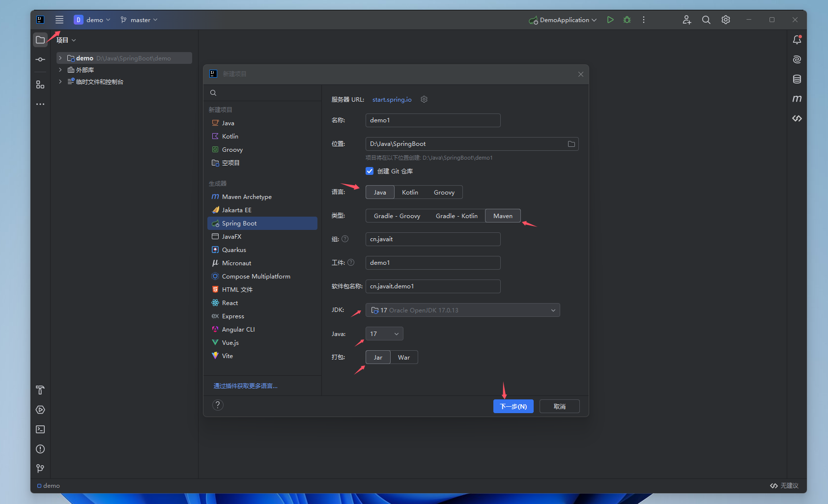Viewport: 828px width, 504px height.
Task: Open the Structure tool window
Action: point(40,84)
